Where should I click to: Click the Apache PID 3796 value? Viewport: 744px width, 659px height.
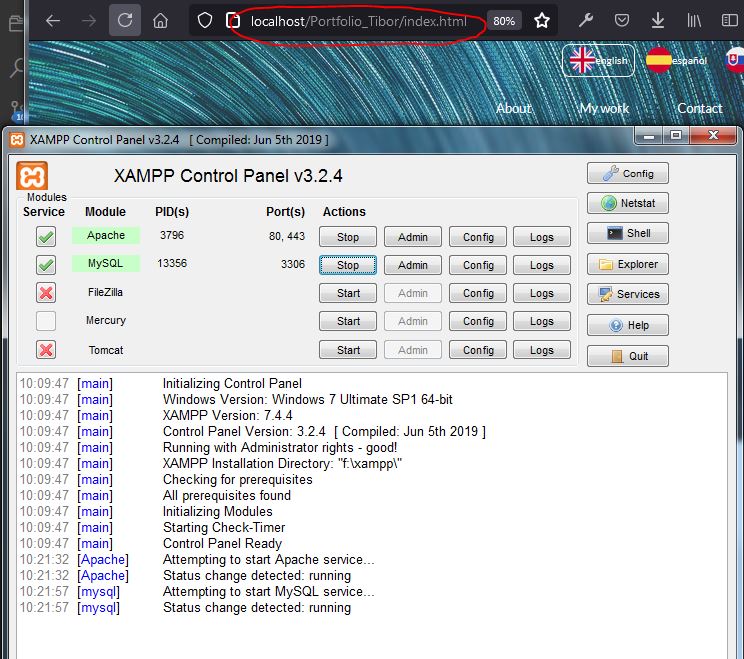(x=172, y=235)
